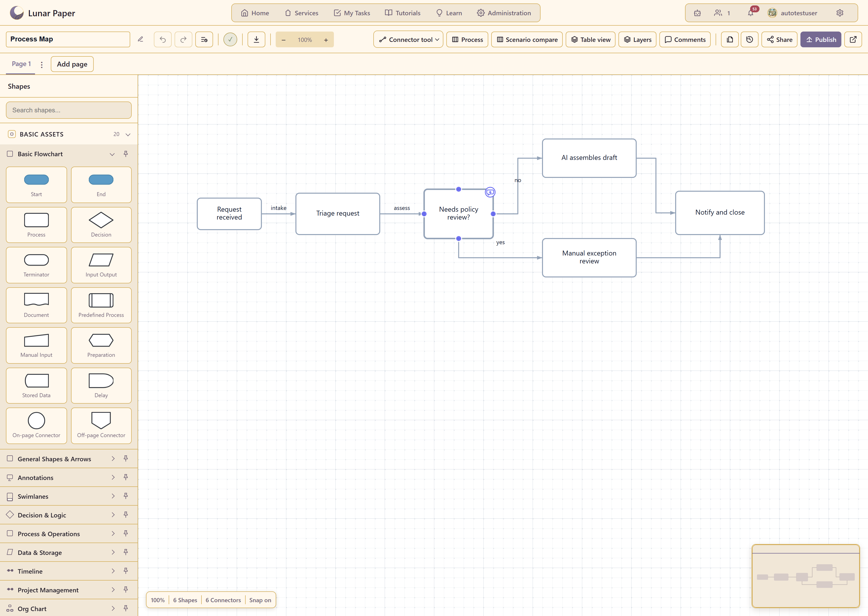This screenshot has height=616, width=868.
Task: Open the Share dialog
Action: 779,39
